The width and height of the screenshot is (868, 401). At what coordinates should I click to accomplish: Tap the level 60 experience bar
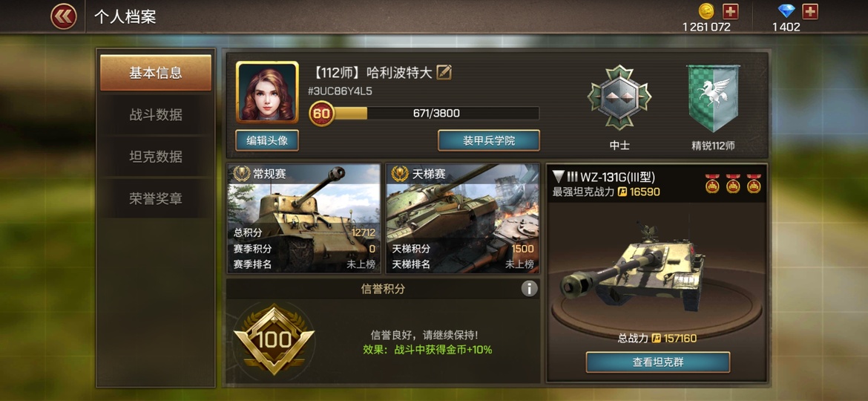coord(424,114)
